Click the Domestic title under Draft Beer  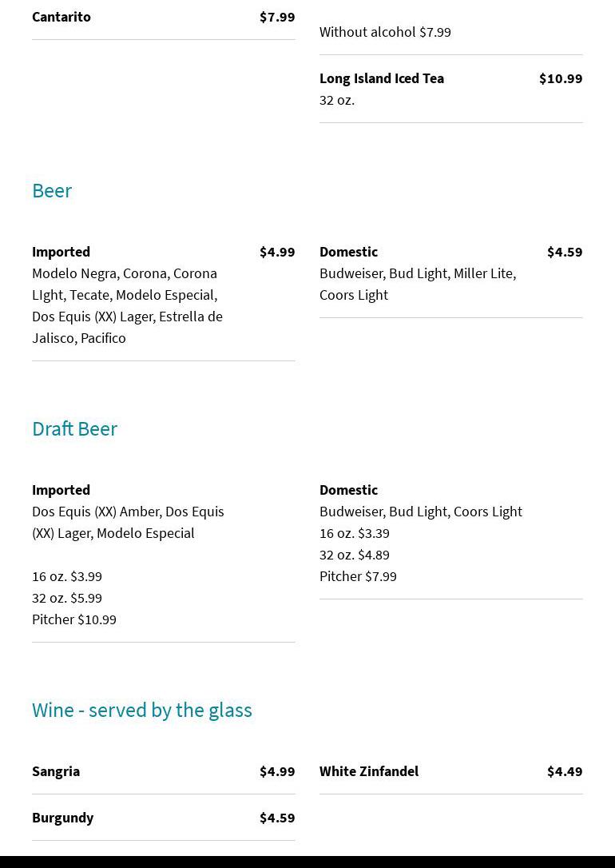[x=348, y=490]
